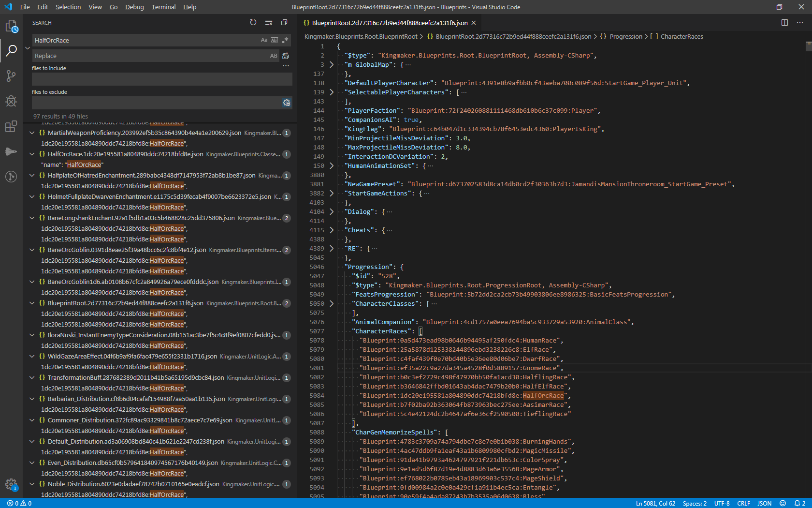Image resolution: width=812 pixels, height=508 pixels.
Task: Clear the search results
Action: [269, 23]
